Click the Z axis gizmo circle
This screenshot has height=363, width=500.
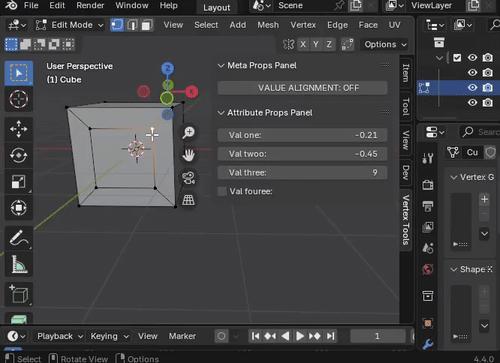[168, 68]
